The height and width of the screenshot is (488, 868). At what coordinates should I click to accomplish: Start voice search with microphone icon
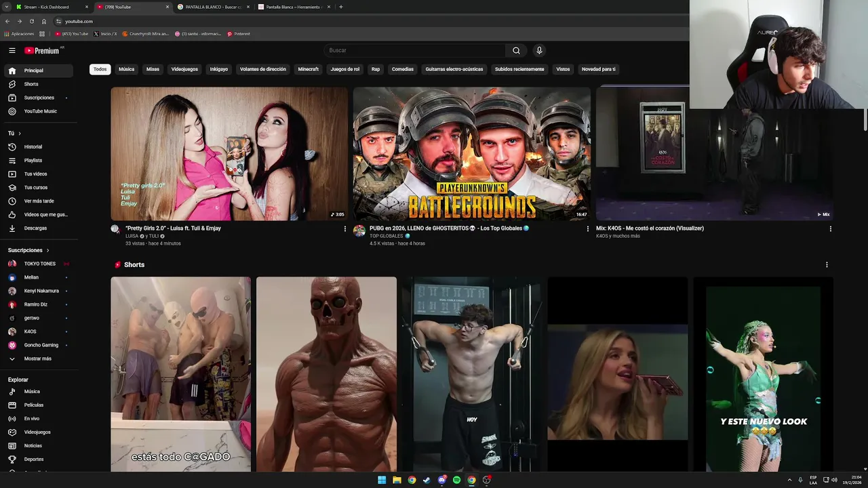point(539,50)
